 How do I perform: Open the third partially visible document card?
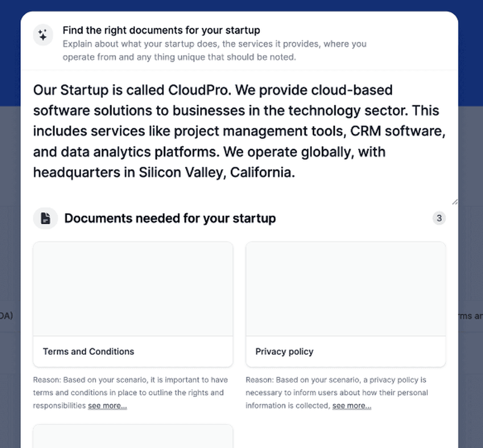pyautogui.click(x=133, y=436)
